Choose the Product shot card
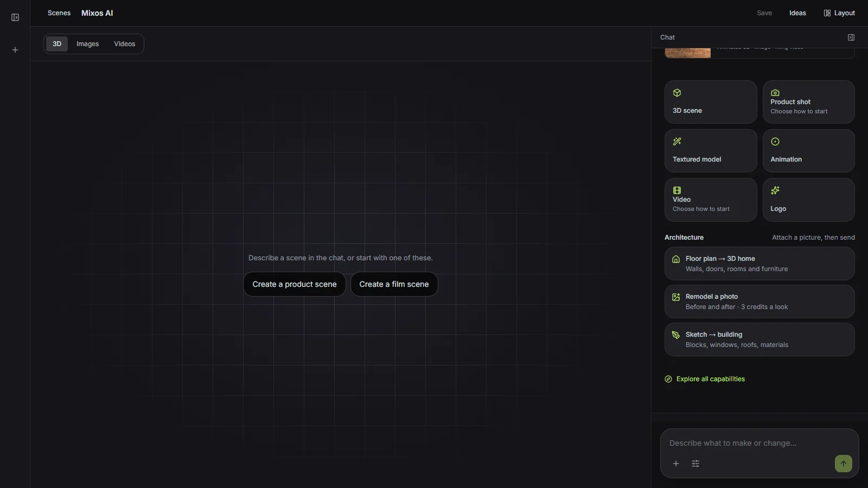This screenshot has height=488, width=868. pos(808,102)
